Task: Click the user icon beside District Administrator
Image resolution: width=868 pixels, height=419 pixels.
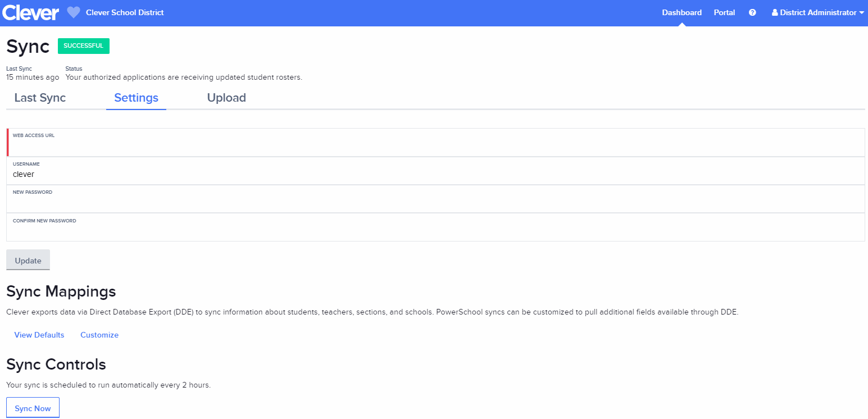Action: tap(775, 12)
